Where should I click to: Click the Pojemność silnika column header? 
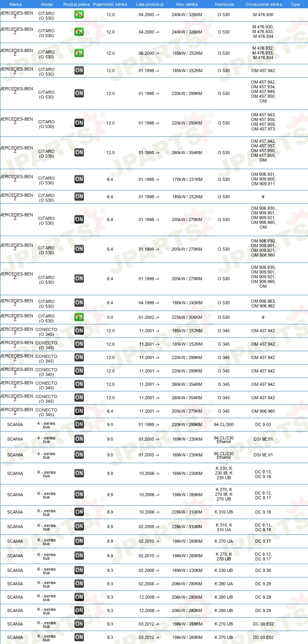[110, 4]
